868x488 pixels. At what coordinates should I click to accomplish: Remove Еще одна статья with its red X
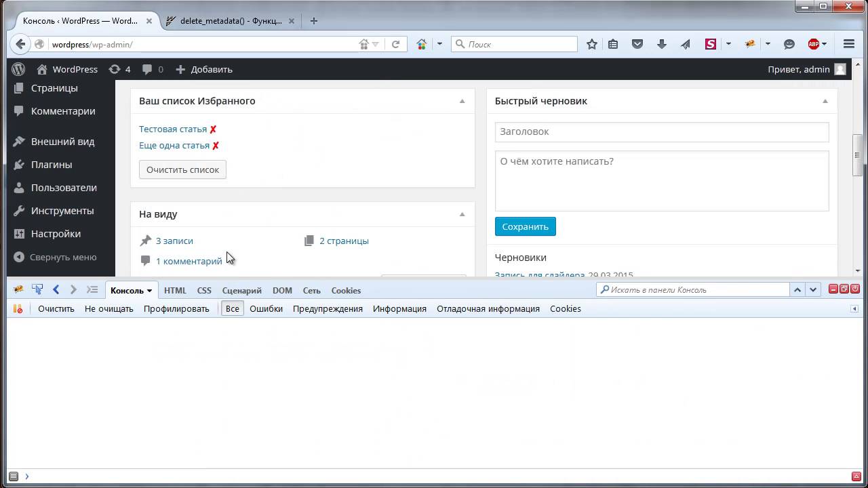click(216, 146)
